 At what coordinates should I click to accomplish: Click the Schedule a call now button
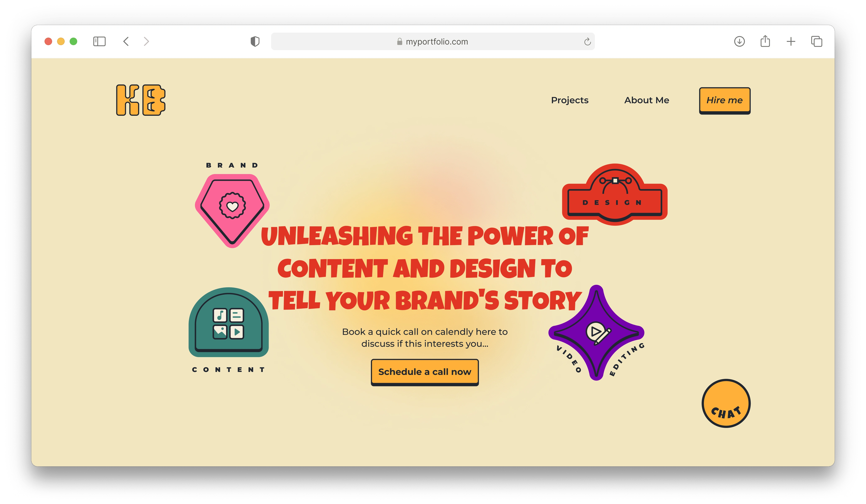pos(424,372)
